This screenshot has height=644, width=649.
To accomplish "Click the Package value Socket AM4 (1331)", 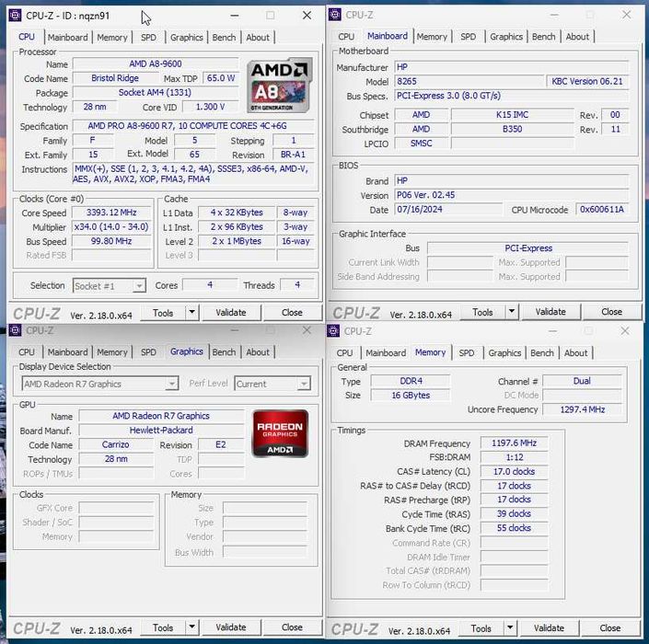I will [x=156, y=92].
